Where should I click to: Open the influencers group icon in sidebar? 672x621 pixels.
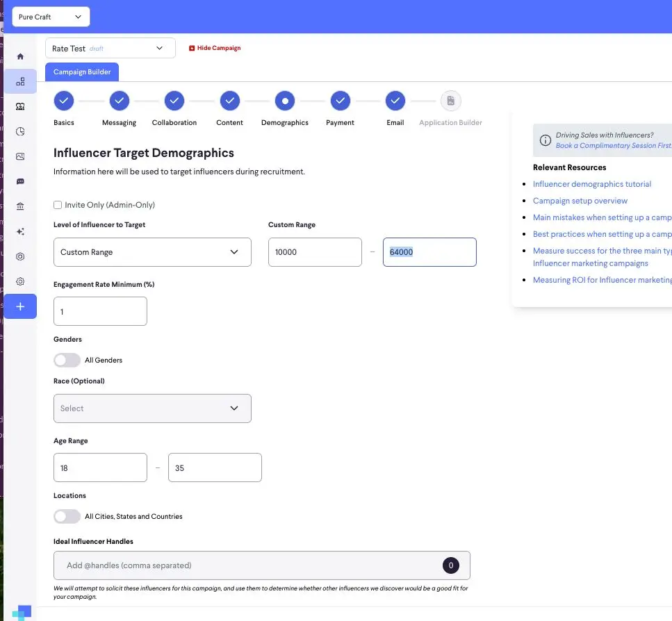coord(20,106)
